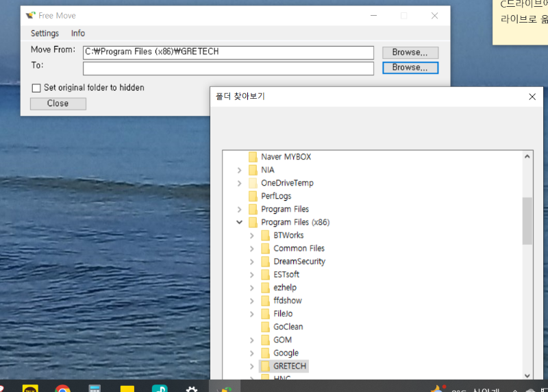The image size is (548, 392).
Task: Expand the BTWorks folder
Action: [252, 236]
